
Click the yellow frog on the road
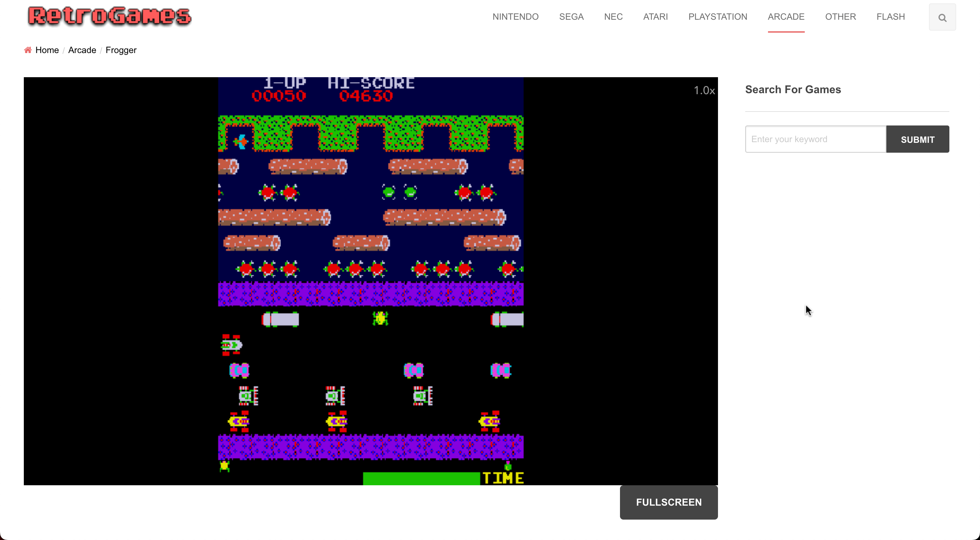(380, 318)
